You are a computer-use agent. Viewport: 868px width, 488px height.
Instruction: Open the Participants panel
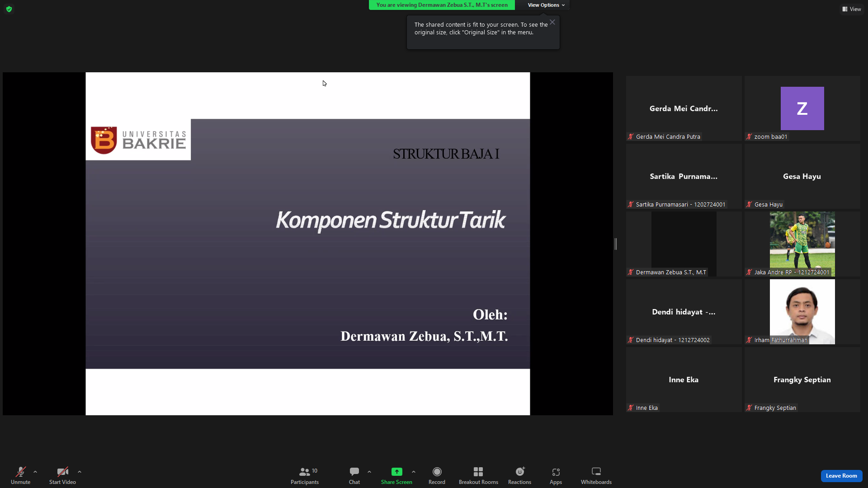[x=305, y=475]
